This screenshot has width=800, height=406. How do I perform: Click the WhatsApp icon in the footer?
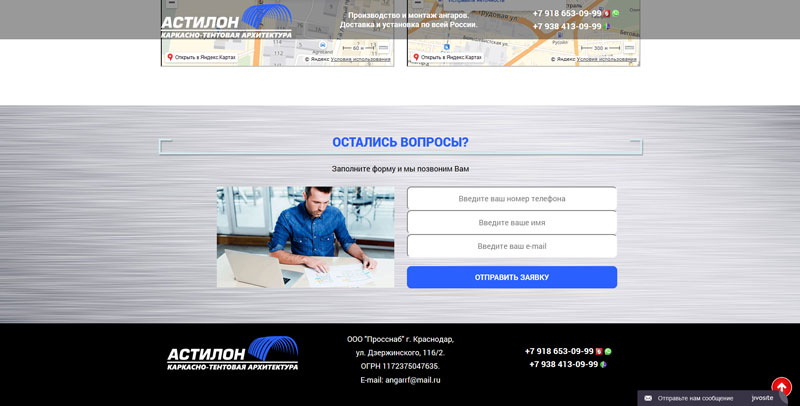click(608, 351)
